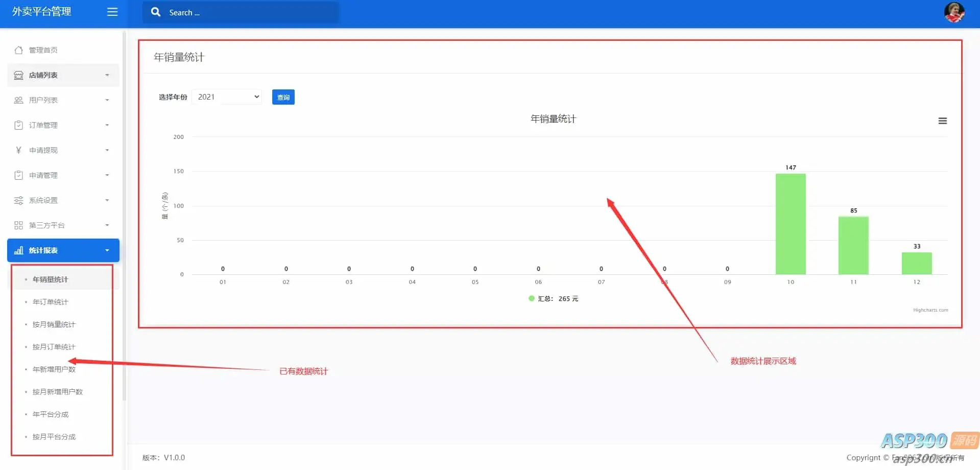
Task: Click the 店铺列表 shop icon
Action: coord(19,75)
